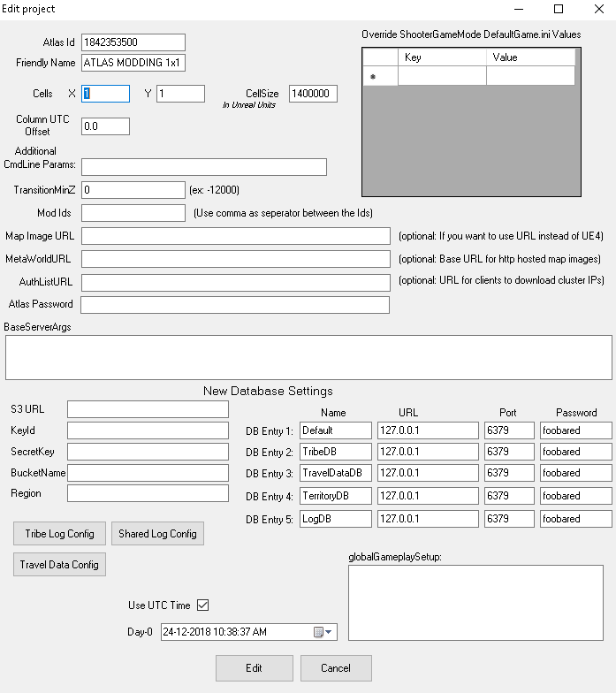616x693 pixels.
Task: Select the Cells Y field
Action: pyautogui.click(x=180, y=94)
